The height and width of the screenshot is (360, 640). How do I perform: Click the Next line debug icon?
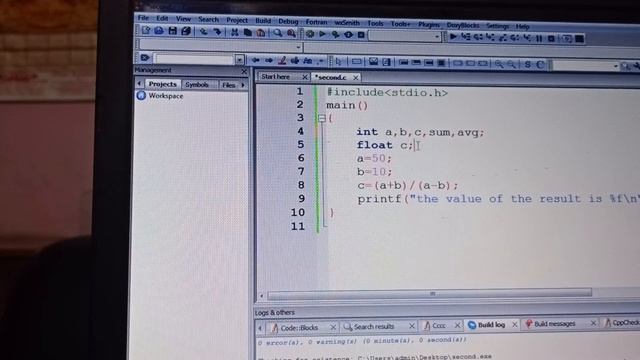tap(478, 37)
